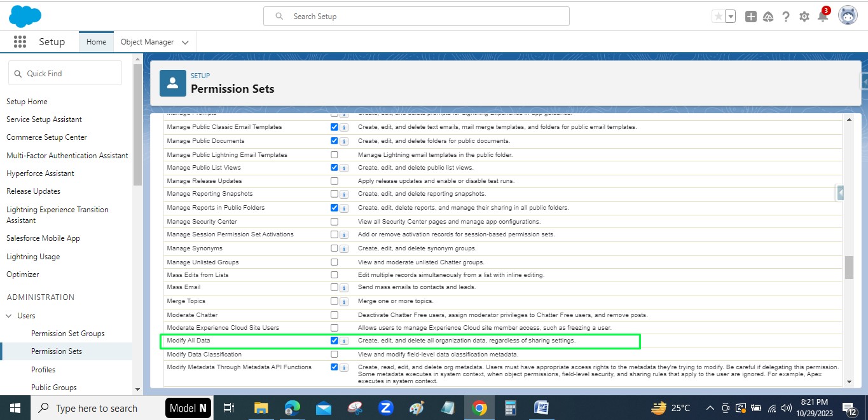This screenshot has width=868, height=420.
Task: Open Zoom from the taskbar
Action: [386, 408]
